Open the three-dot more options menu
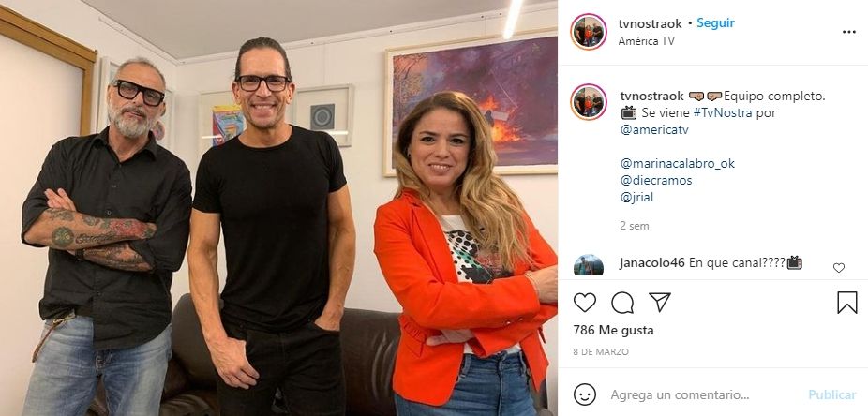 [x=849, y=32]
